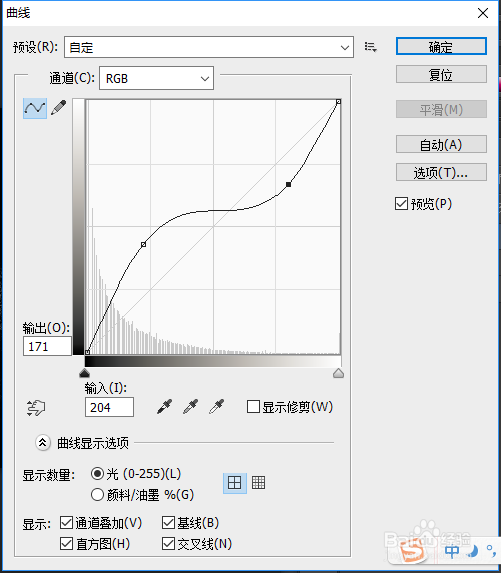Image resolution: width=501 pixels, height=573 pixels.
Task: Click the 复位 reset button
Action: tap(441, 75)
